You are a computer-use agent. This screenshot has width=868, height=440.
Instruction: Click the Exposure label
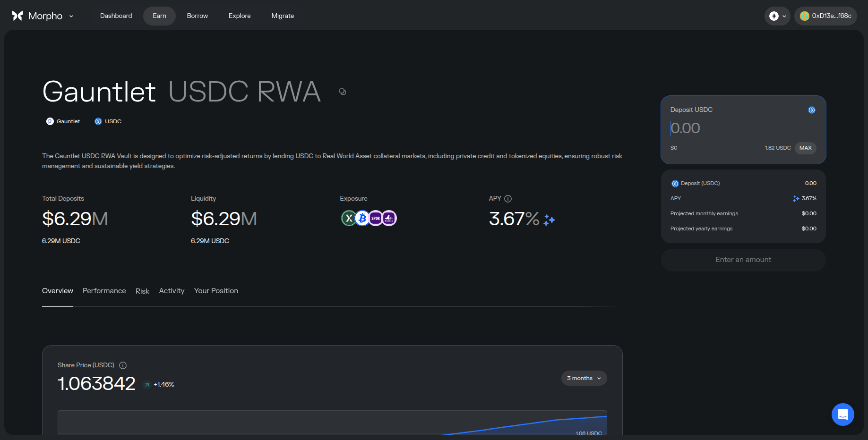coord(353,199)
